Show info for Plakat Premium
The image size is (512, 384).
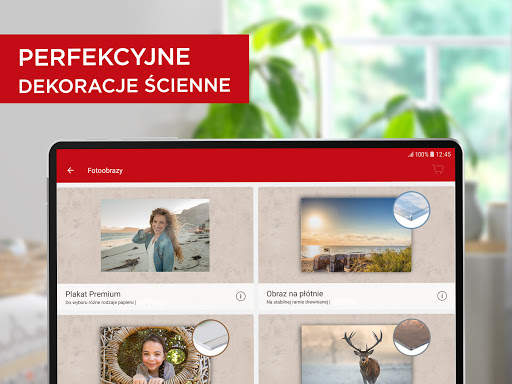click(241, 296)
